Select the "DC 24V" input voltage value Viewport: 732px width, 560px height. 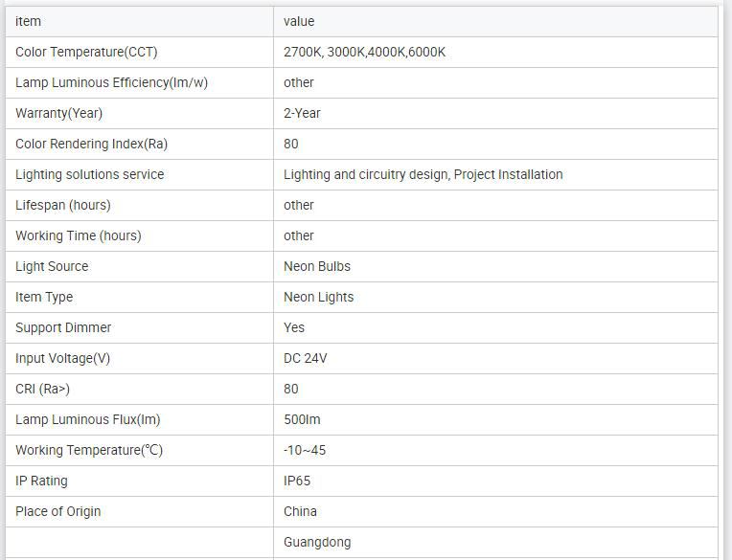(306, 359)
